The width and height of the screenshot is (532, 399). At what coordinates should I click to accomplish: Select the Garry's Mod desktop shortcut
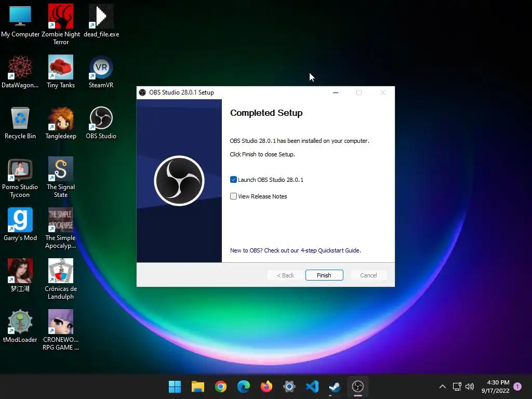point(20,224)
